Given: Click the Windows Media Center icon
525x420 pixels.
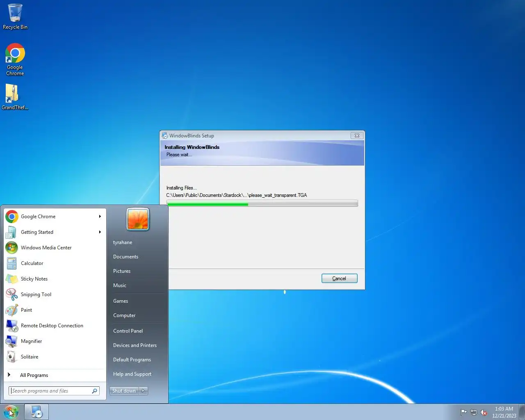Looking at the screenshot, I should tap(12, 248).
